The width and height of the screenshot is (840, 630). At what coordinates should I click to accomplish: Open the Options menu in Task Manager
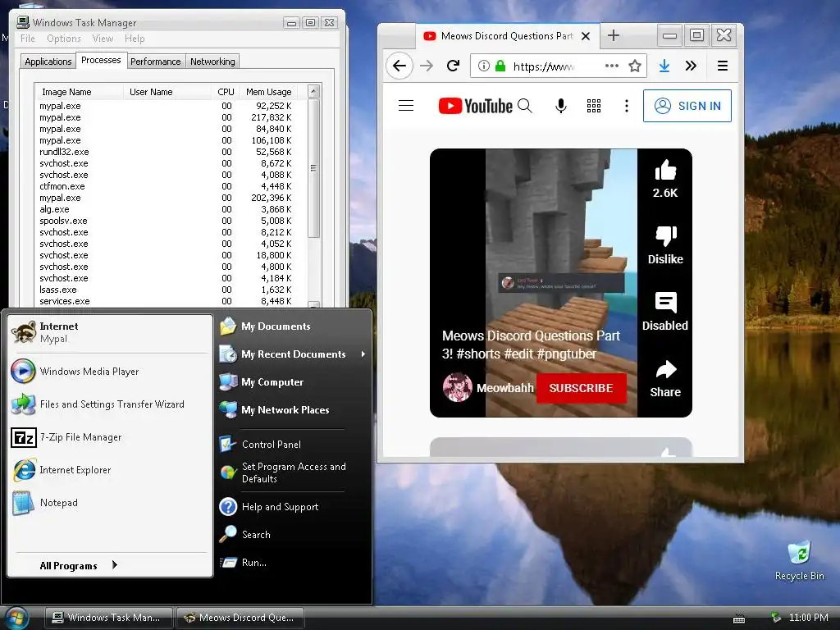click(x=64, y=39)
